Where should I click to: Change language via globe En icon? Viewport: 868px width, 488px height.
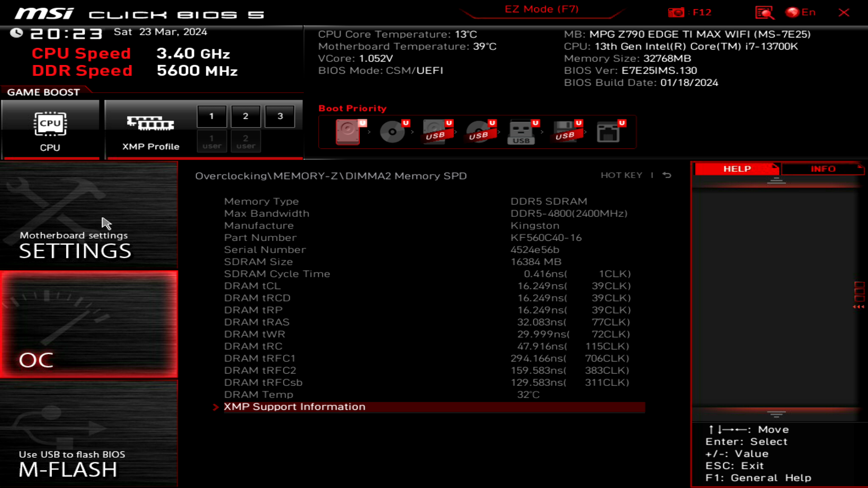pyautogui.click(x=801, y=12)
